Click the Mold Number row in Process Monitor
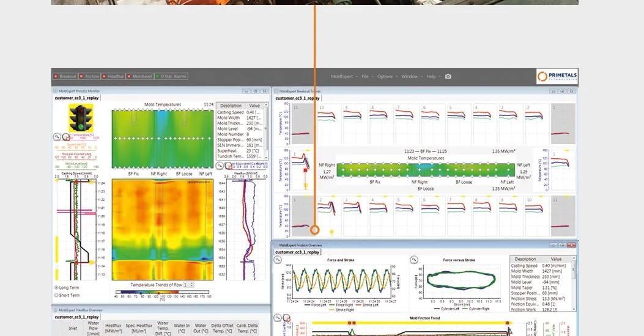The width and height of the screenshot is (644, 336). [241, 134]
